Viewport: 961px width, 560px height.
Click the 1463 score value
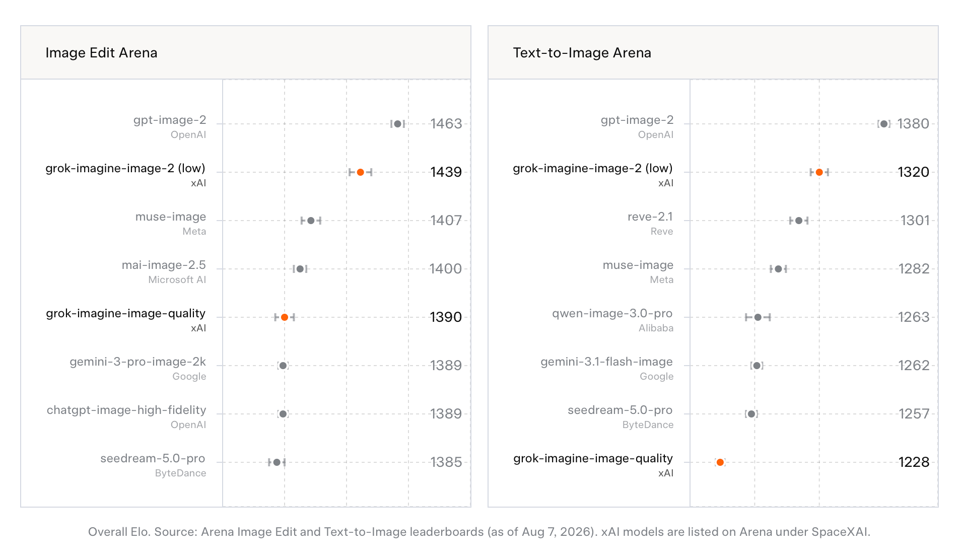click(x=446, y=124)
